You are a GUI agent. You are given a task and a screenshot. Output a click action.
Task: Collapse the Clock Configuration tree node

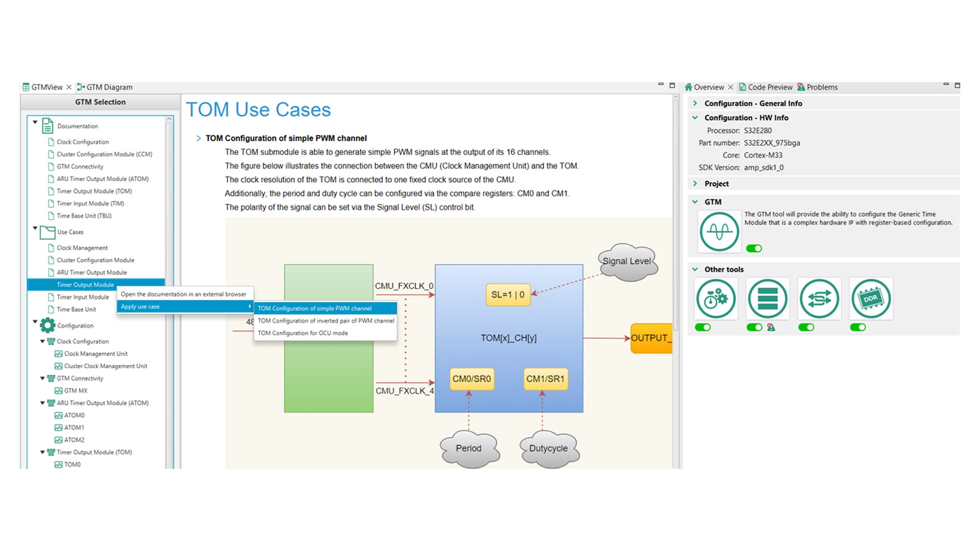43,341
